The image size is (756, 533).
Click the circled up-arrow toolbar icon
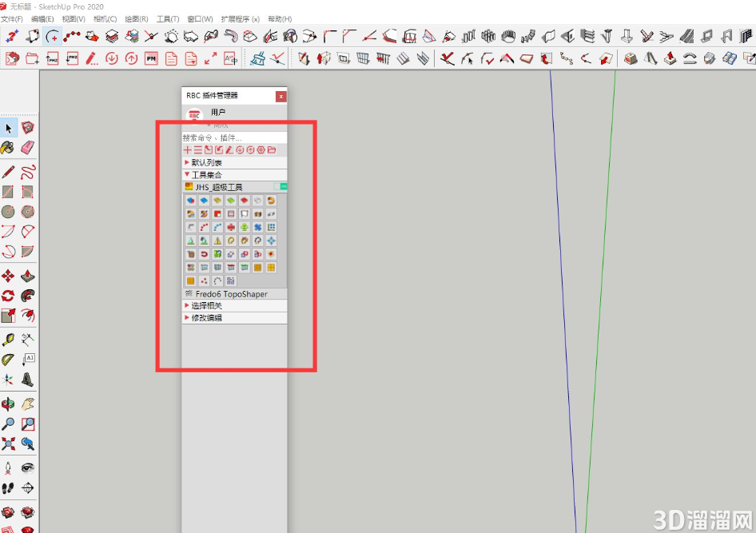tap(131, 59)
